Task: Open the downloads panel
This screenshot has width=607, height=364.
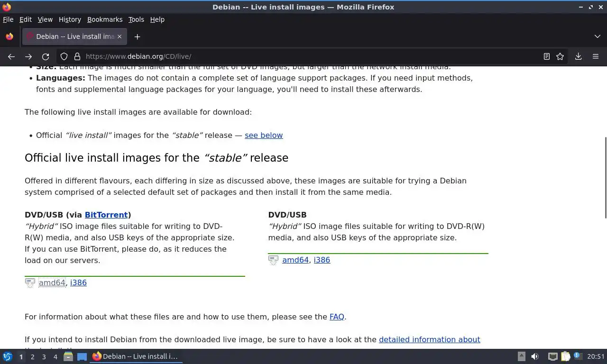Action: point(579,56)
